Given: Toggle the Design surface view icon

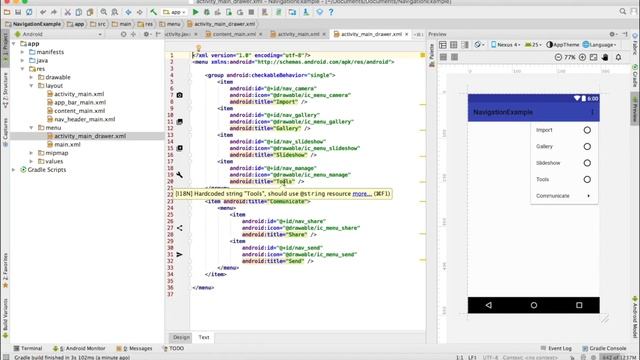Looking at the screenshot, I should [443, 44].
